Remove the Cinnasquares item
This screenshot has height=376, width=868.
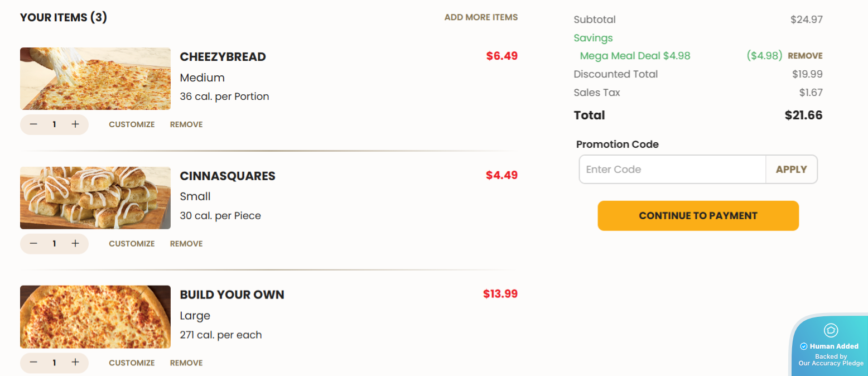(x=186, y=244)
